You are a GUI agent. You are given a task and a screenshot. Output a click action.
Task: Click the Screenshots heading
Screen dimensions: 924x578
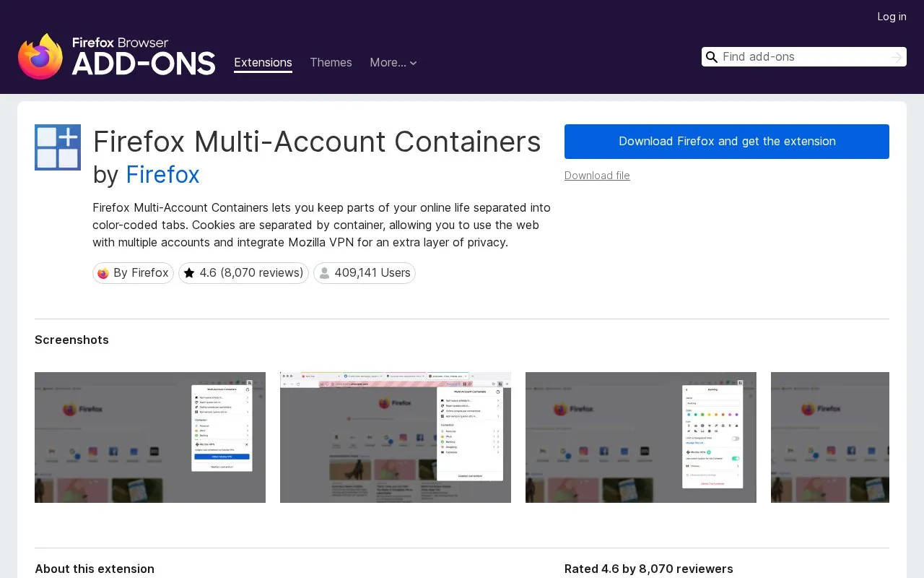tap(71, 340)
